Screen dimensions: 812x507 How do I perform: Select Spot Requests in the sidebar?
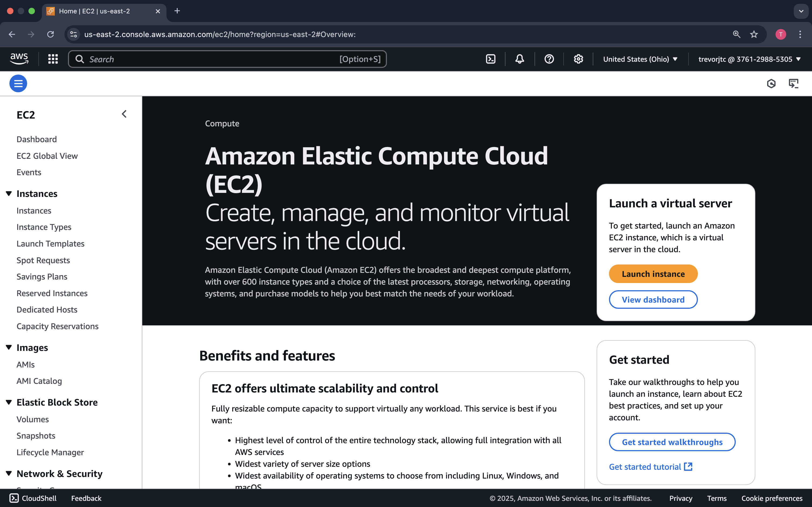pos(43,260)
